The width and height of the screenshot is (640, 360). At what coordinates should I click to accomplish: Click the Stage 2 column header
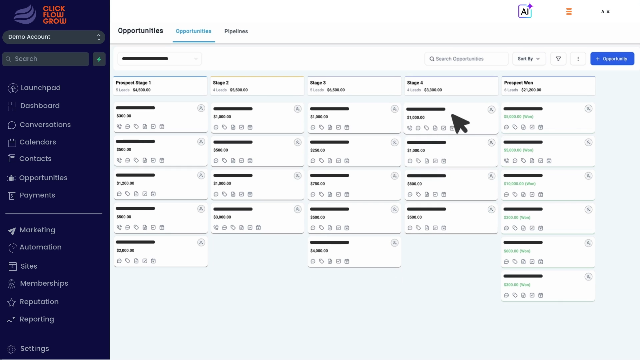(x=257, y=86)
